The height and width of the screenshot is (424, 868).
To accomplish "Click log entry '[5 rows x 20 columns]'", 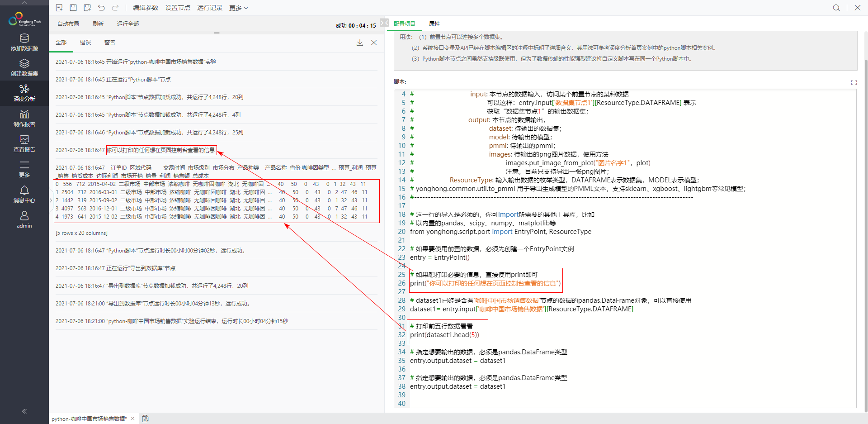I will click(82, 233).
